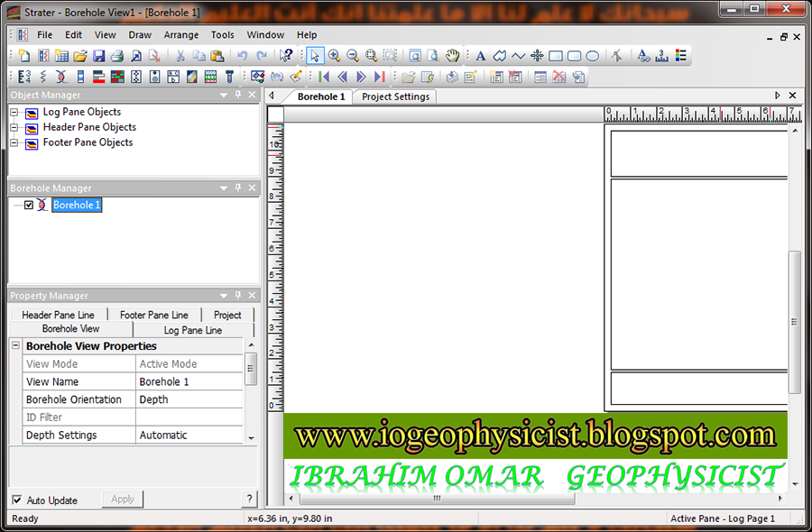
Task: Open the Log Pane Line tab
Action: [192, 328]
